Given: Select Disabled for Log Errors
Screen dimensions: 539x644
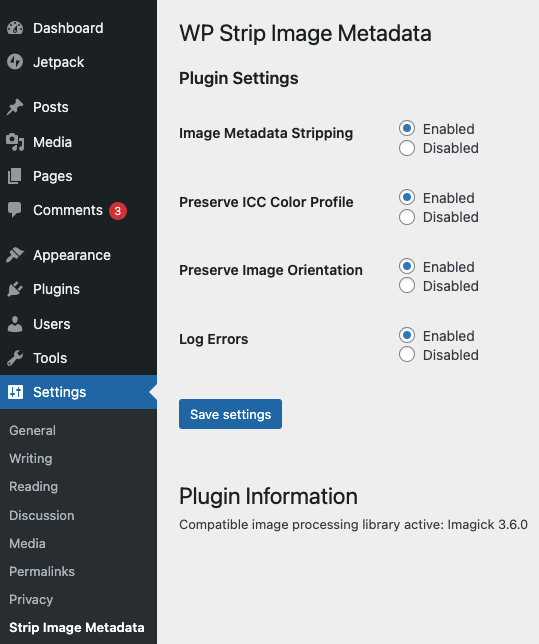Looking at the screenshot, I should (x=407, y=355).
